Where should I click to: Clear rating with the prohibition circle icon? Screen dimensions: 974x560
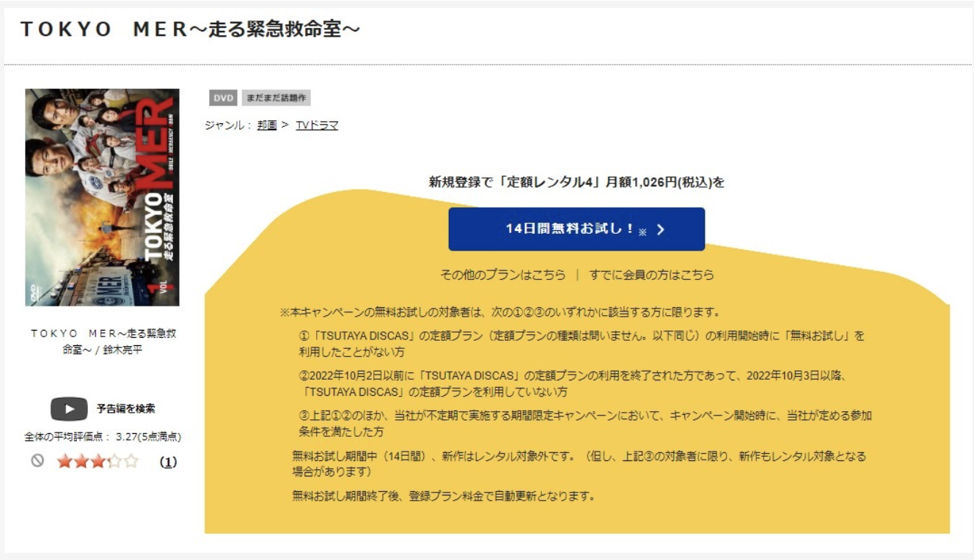(x=37, y=461)
